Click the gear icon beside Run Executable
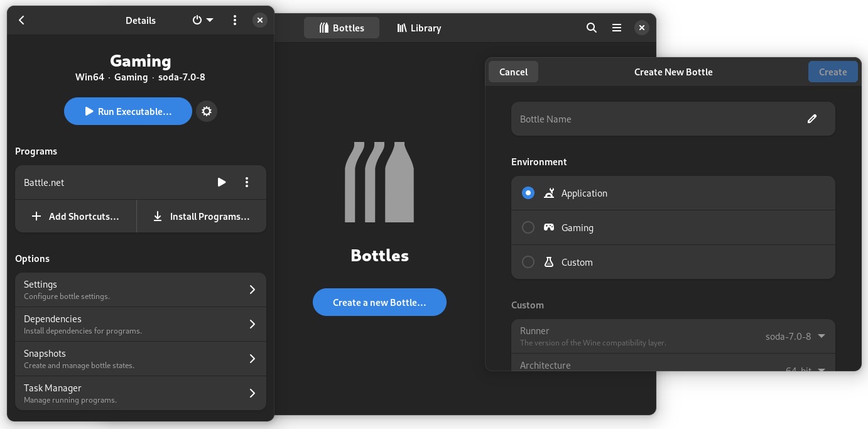Screen dimensions: 868x429 coord(207,111)
